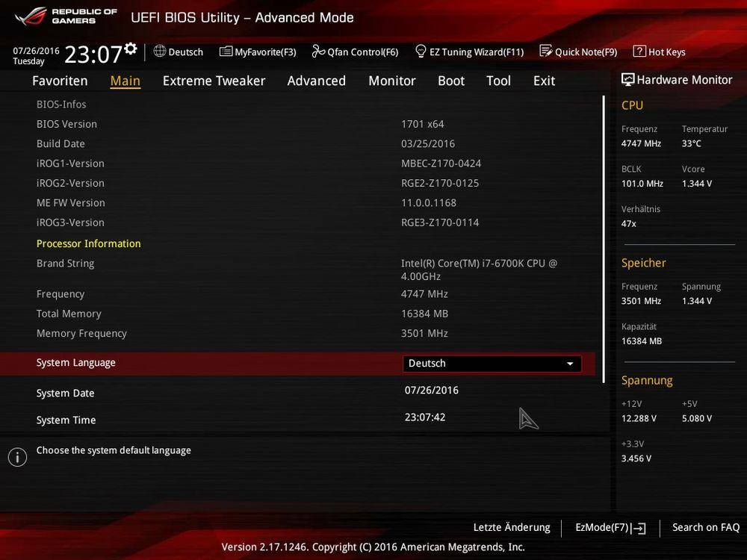Click the CPU Temperatur value 33°C

click(x=691, y=144)
